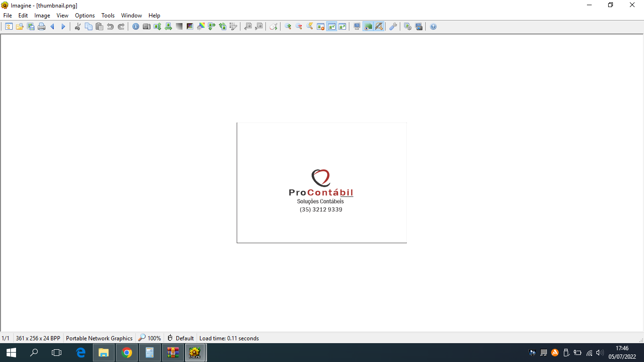Viewport: 644px width, 362px height.
Task: Toggle original size window icon
Action: coord(321,27)
